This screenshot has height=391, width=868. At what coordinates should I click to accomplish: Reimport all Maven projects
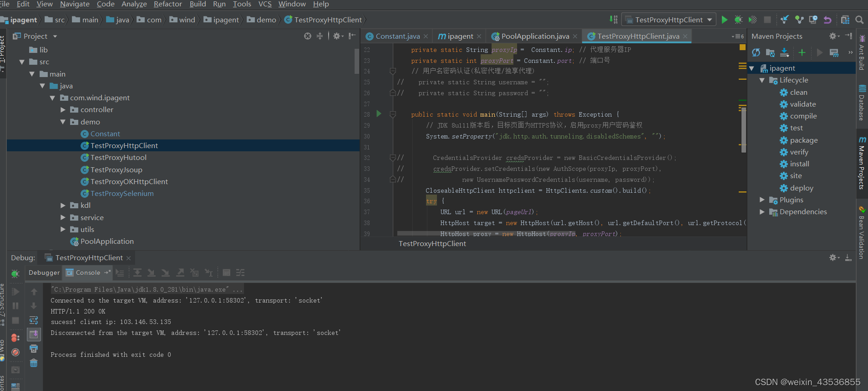[x=756, y=52]
